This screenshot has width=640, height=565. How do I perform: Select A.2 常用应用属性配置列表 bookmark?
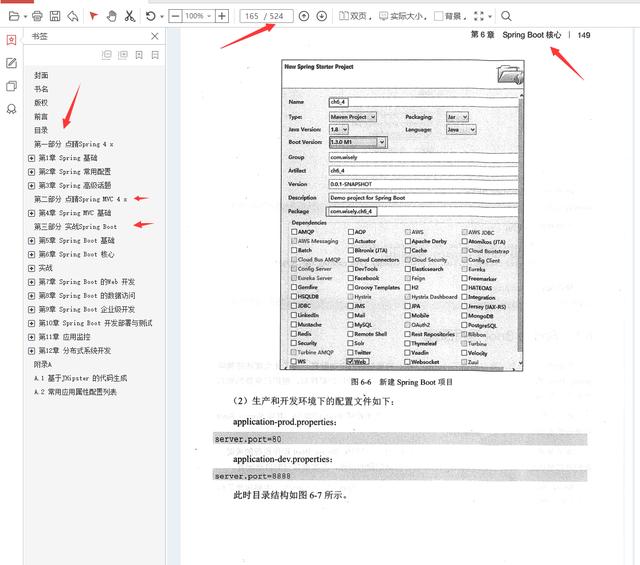point(76,392)
